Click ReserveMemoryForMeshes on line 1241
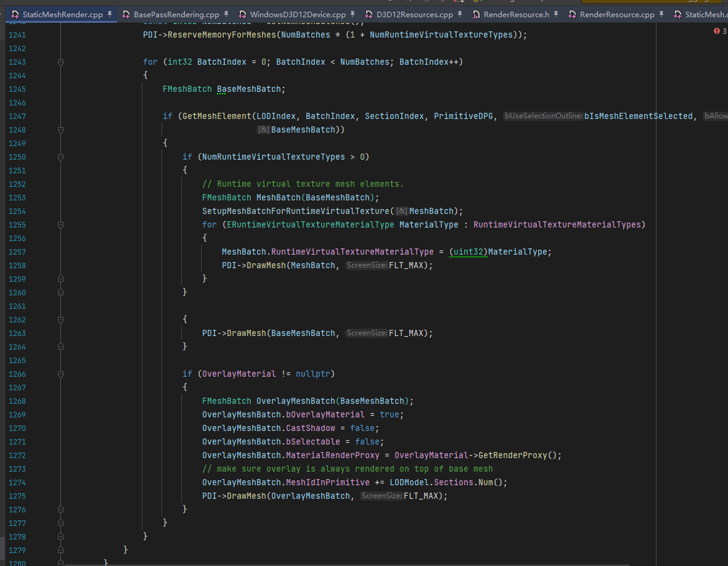728x566 pixels. 222,35
